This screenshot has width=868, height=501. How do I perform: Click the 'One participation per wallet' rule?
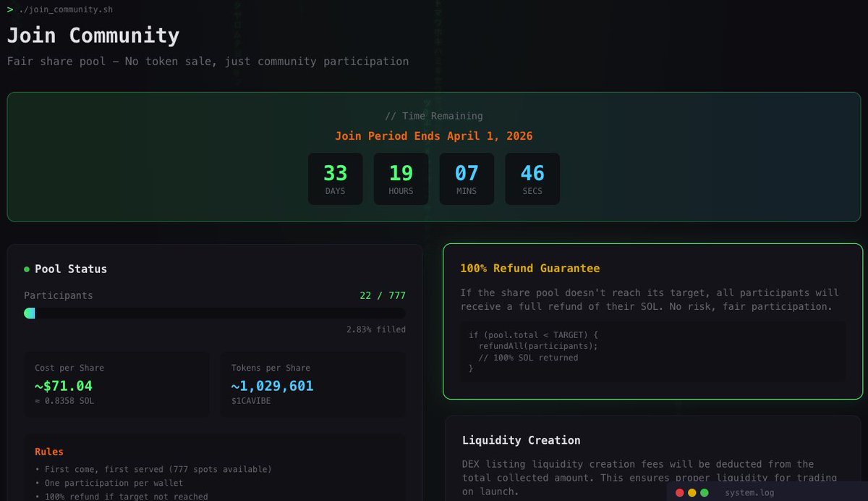pyautogui.click(x=109, y=483)
